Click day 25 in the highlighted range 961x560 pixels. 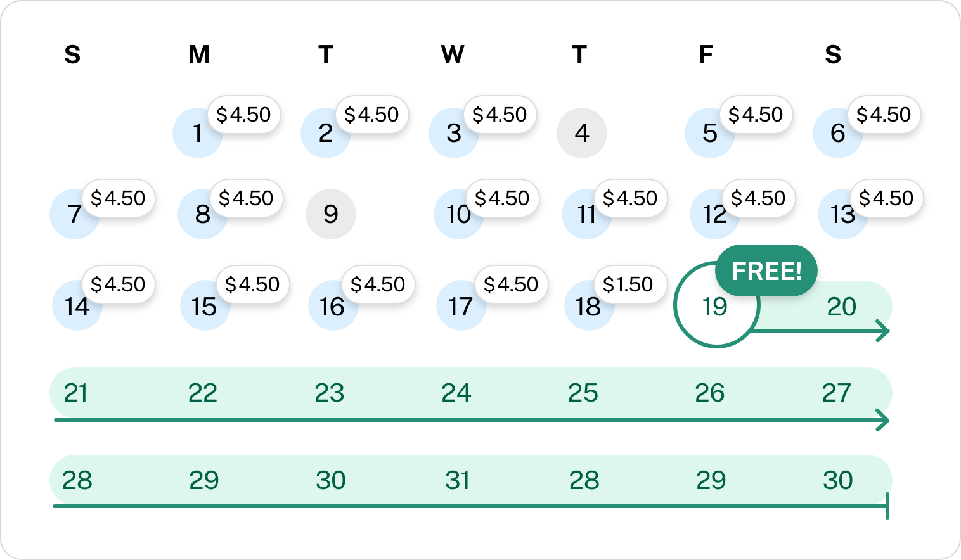point(584,393)
